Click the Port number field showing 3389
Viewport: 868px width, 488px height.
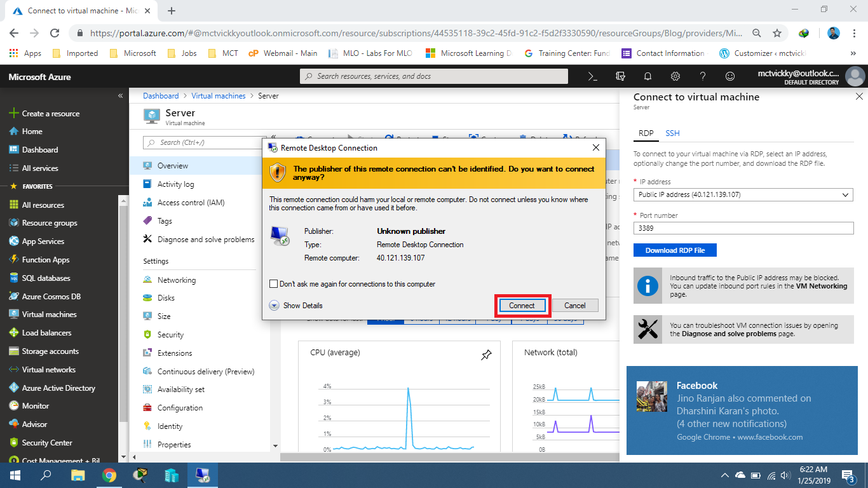[743, 228]
